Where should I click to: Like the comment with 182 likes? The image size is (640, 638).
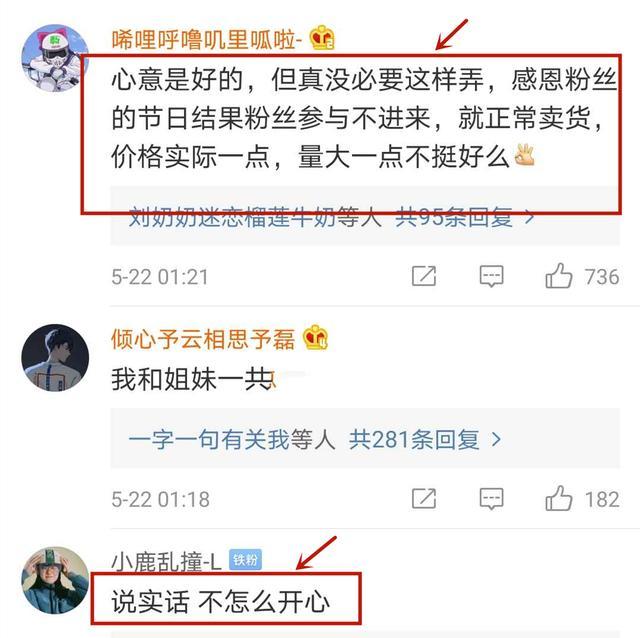[x=558, y=498]
